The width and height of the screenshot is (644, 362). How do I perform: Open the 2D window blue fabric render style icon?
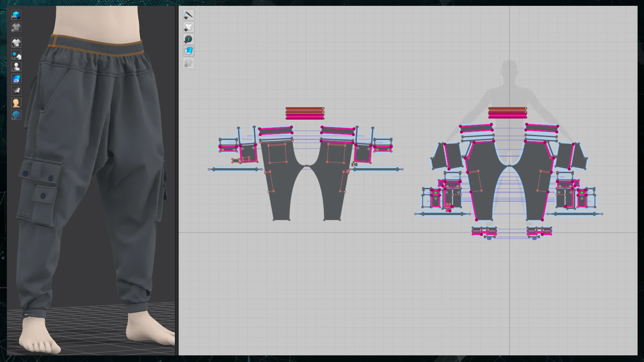188,51
